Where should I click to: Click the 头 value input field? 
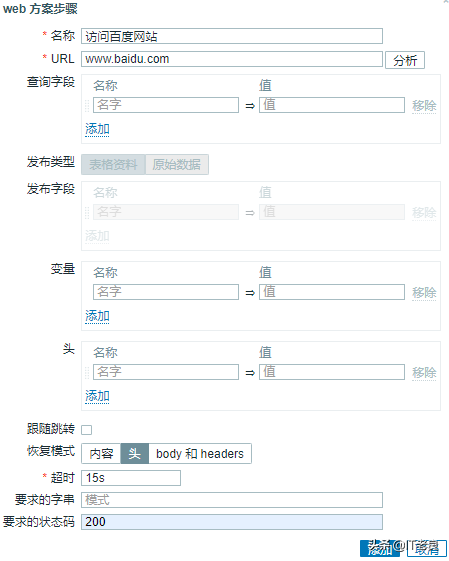point(332,372)
